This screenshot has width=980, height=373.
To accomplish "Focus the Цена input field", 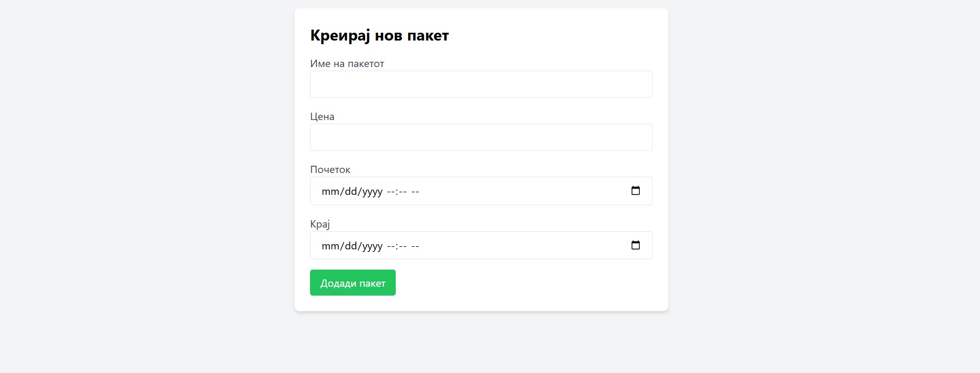I will click(x=481, y=137).
